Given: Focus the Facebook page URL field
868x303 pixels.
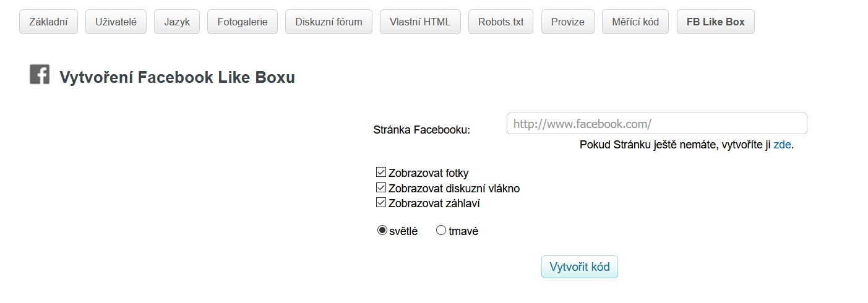Looking at the screenshot, I should pos(656,124).
